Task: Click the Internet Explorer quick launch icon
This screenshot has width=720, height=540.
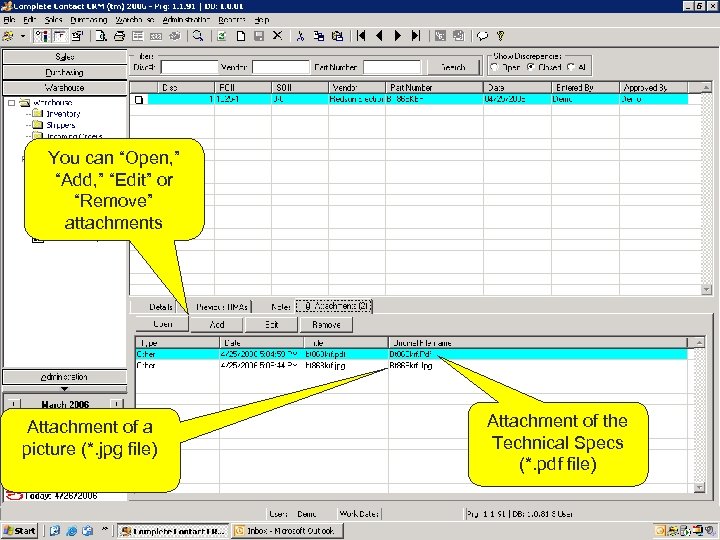Action: pyautogui.click(x=72, y=531)
